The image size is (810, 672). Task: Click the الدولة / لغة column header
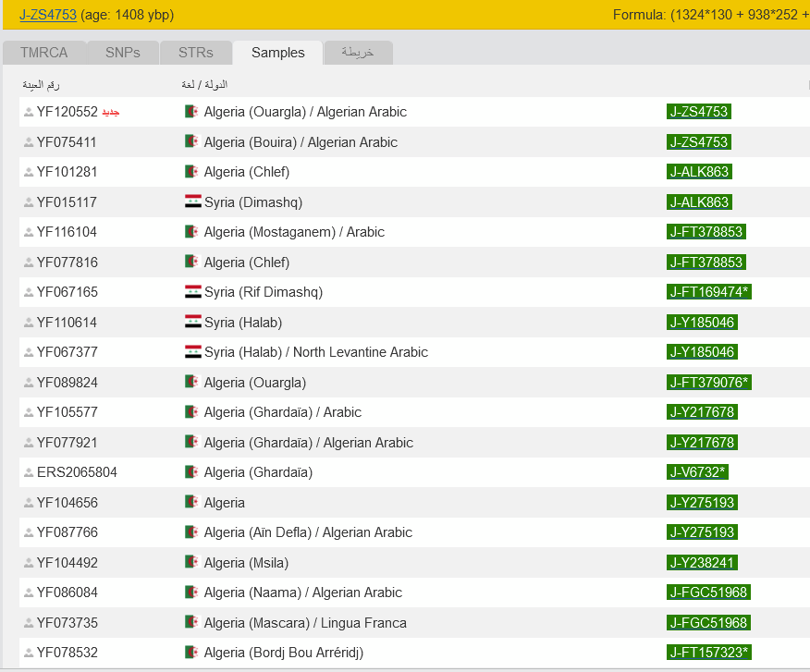204,84
